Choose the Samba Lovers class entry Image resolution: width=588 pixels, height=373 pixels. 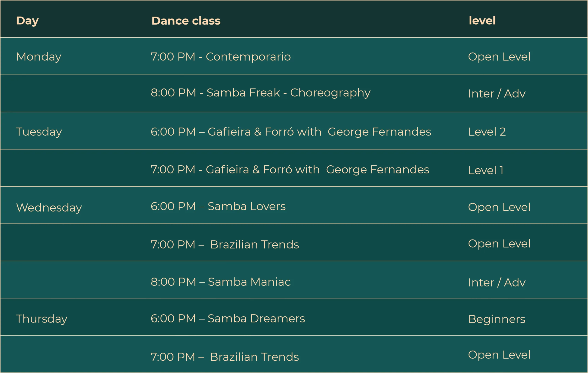[218, 206]
